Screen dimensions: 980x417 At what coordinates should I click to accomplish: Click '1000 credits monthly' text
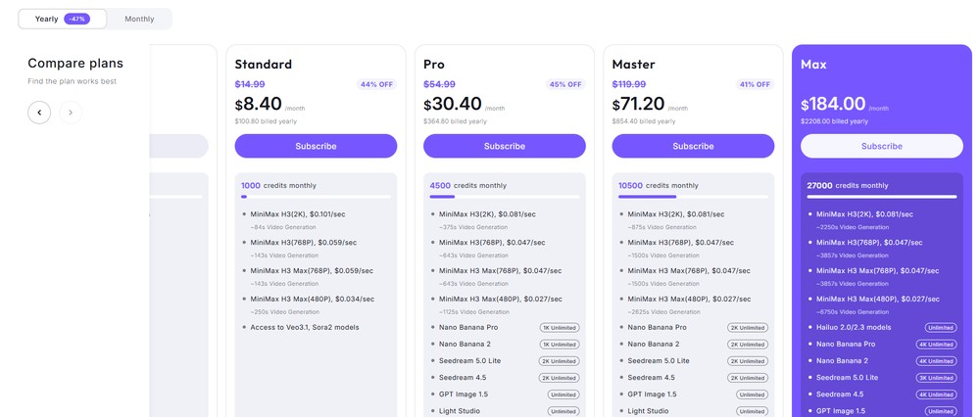(278, 185)
